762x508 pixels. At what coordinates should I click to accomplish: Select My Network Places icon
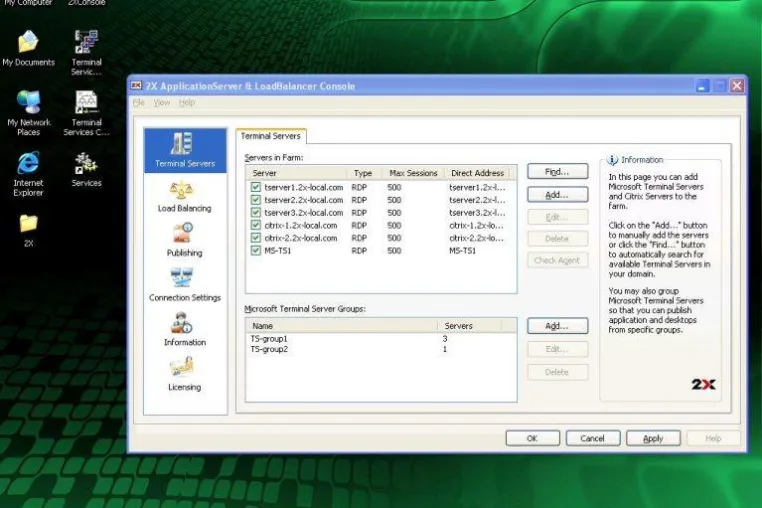pos(29,113)
